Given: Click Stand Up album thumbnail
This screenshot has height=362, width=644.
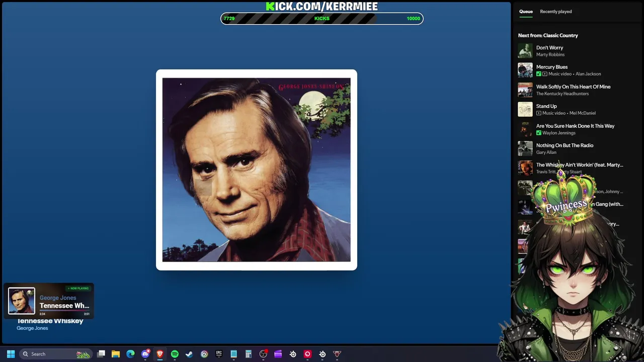Looking at the screenshot, I should (x=525, y=109).
